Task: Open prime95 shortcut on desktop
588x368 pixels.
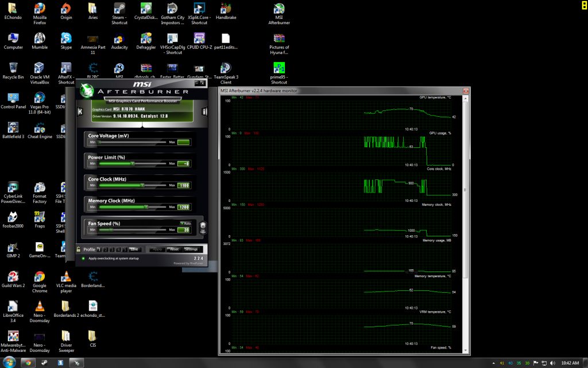Action: tap(279, 74)
